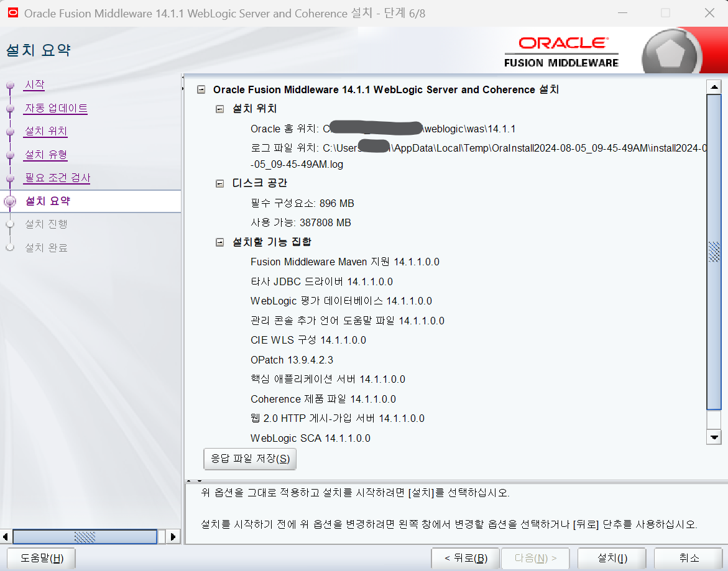Screen dimensions: 728x571
Task: Start installation with 설치(I) button
Action: [x=612, y=558]
